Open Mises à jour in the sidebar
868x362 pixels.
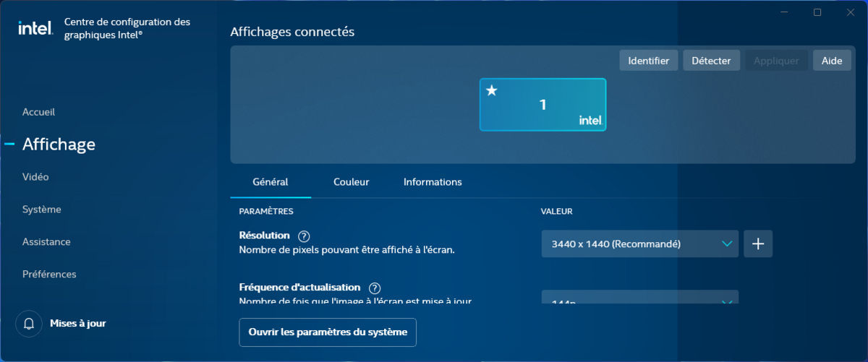click(77, 324)
